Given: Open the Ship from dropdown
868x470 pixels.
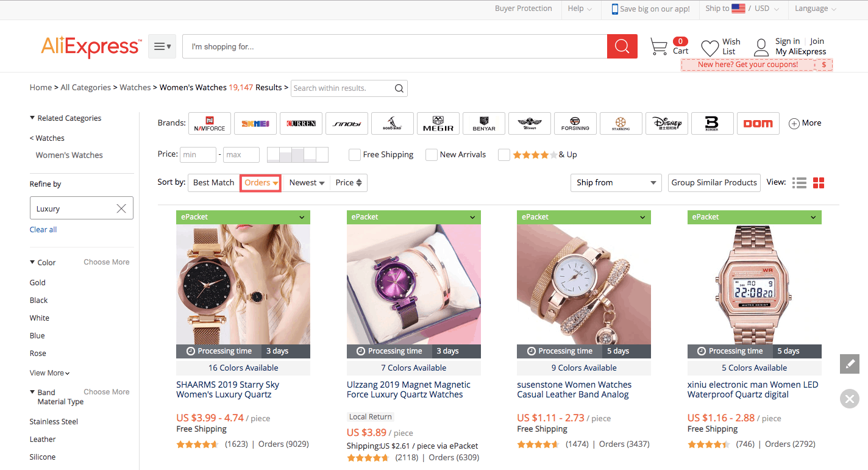Looking at the screenshot, I should point(617,183).
